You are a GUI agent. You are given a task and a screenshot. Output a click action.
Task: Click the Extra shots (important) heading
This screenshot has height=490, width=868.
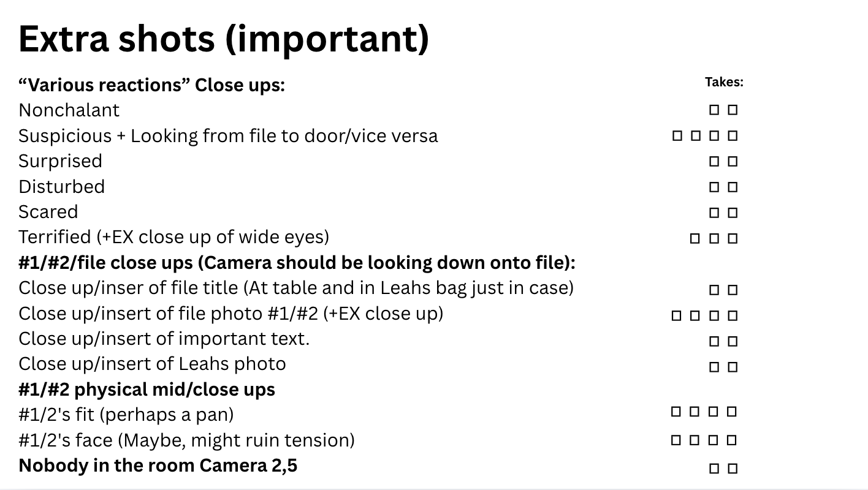224,38
